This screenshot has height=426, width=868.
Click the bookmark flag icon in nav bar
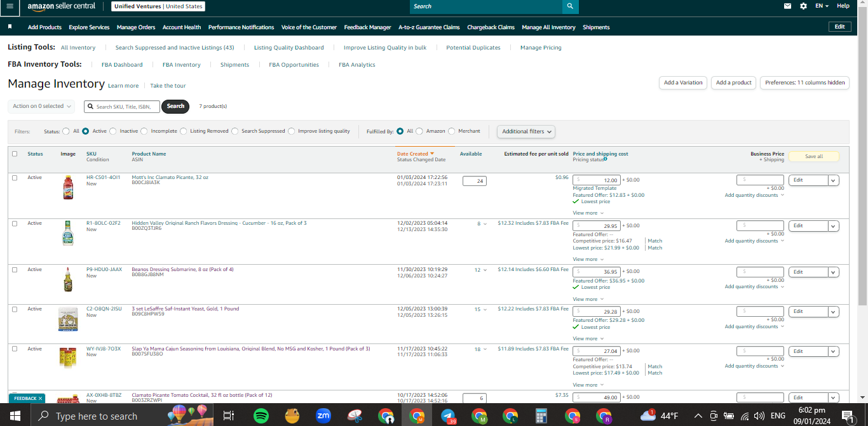point(10,27)
